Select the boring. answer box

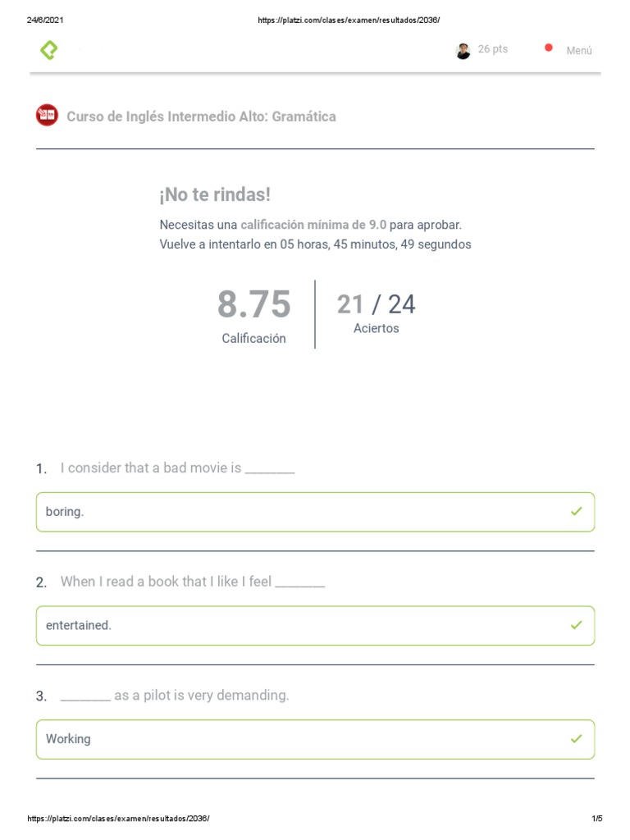(x=316, y=512)
